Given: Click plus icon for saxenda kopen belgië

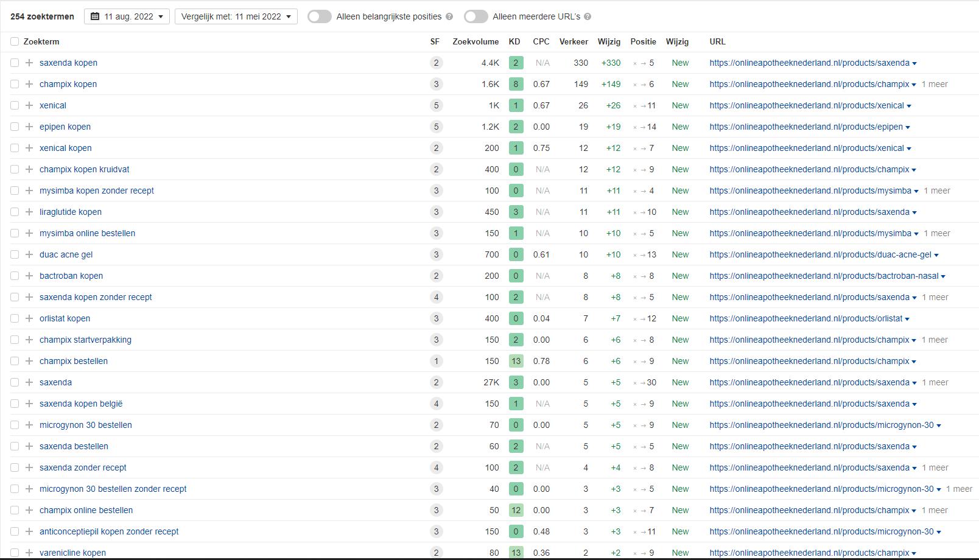Looking at the screenshot, I should tap(29, 404).
